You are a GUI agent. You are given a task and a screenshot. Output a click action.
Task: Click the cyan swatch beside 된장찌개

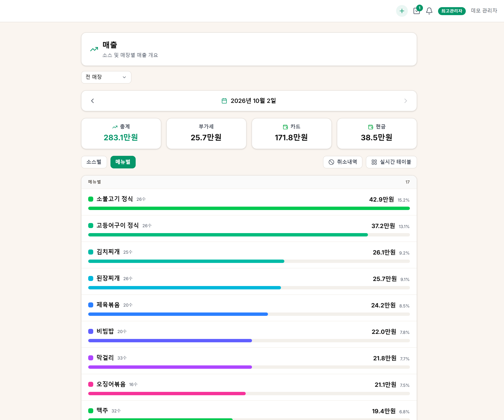[91, 278]
